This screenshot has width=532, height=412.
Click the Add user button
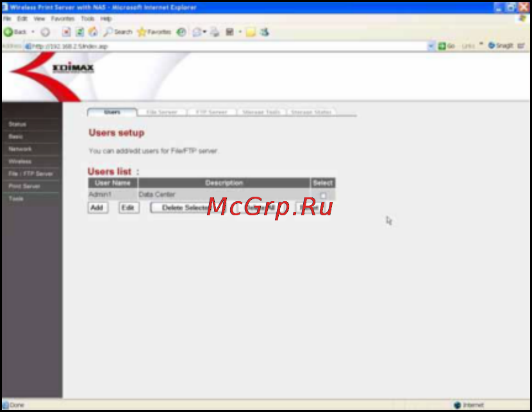point(98,208)
